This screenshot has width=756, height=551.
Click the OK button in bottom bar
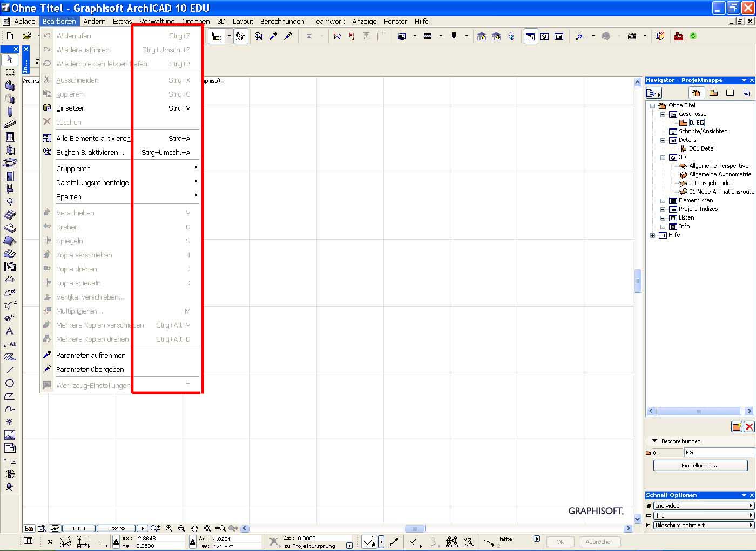point(560,542)
